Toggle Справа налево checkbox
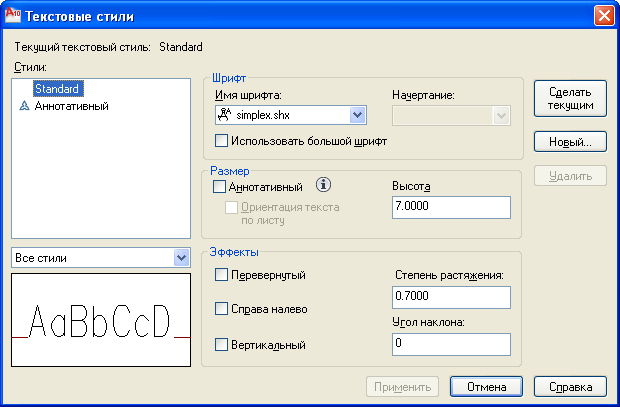Screen dimensions: 620x407 pos(221,309)
